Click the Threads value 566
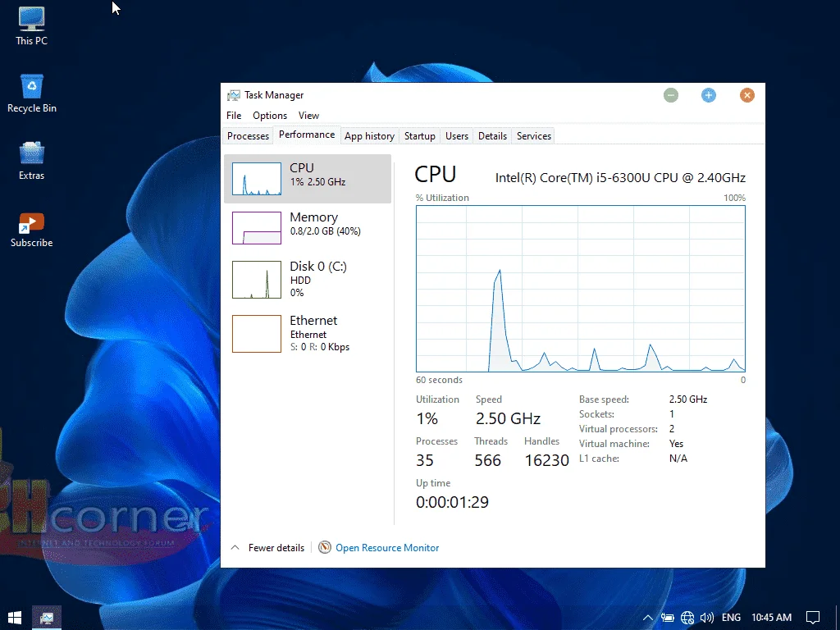The height and width of the screenshot is (630, 840). (x=487, y=460)
